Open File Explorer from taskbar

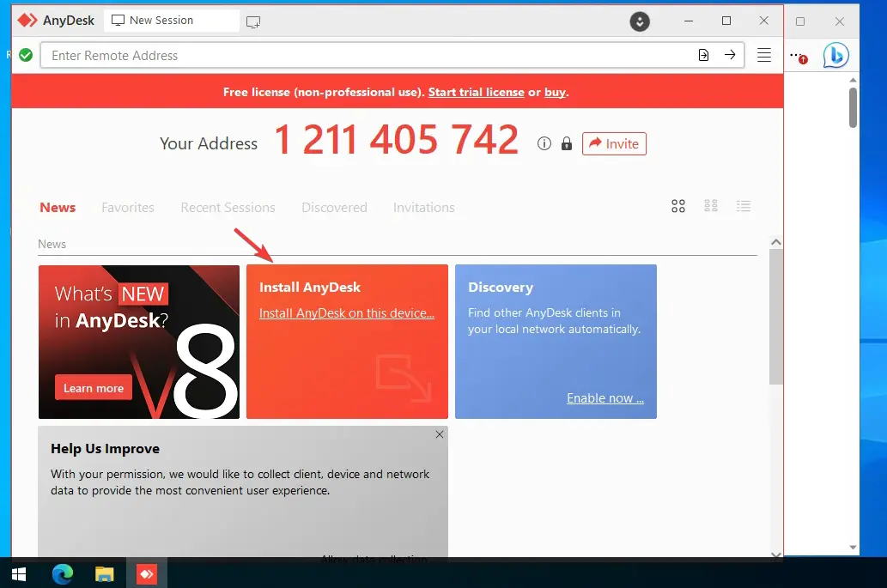104,574
